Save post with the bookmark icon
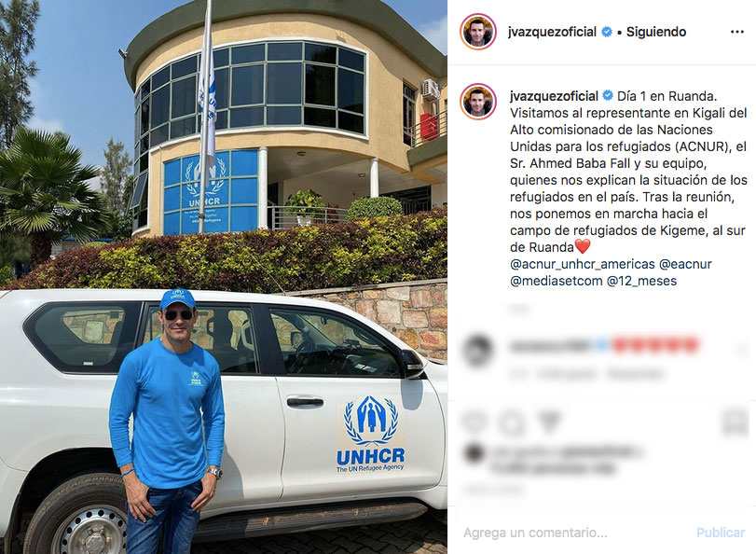Screen dimensions: 756x554 [x=735, y=422]
